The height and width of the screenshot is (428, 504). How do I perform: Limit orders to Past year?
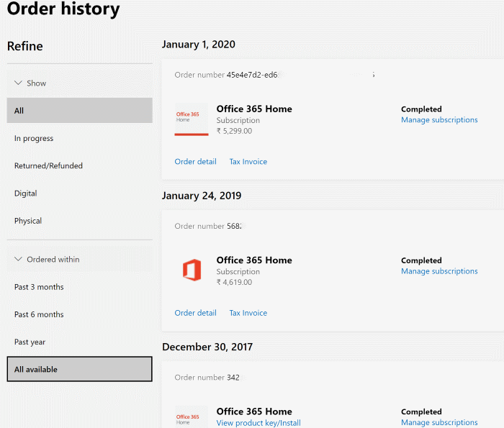[80, 342]
